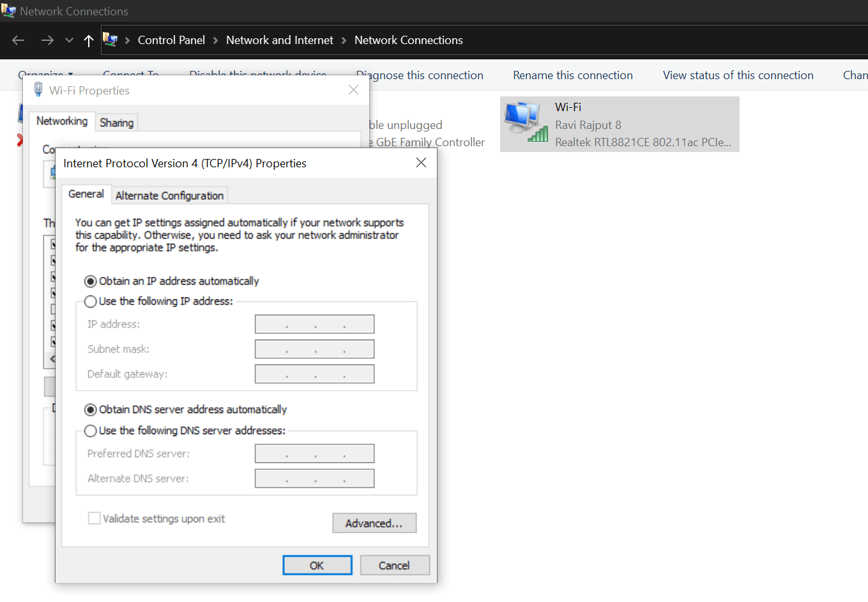Click the back navigation arrow
Screen dimensions: 868x602
(18, 40)
